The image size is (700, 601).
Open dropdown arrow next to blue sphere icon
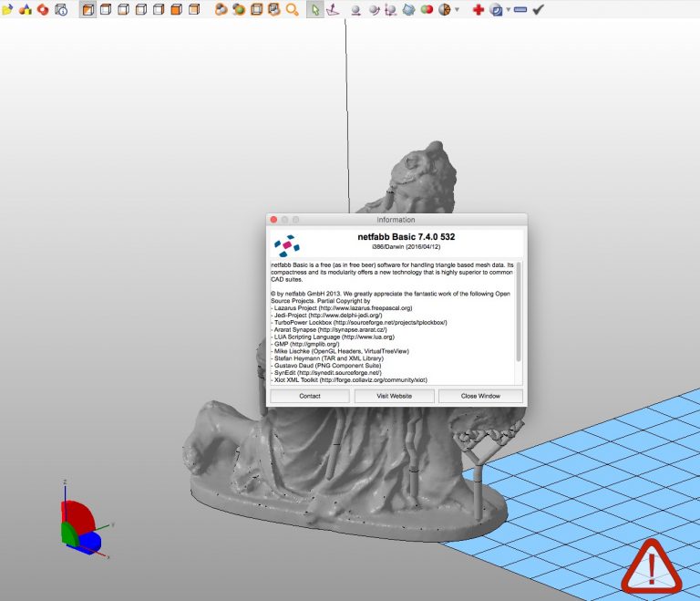508,11
